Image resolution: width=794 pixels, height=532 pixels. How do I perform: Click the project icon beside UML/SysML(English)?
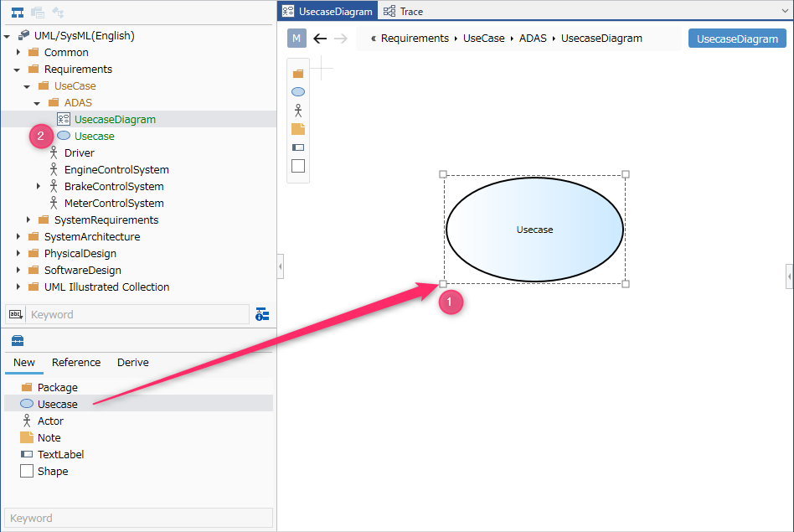click(23, 35)
